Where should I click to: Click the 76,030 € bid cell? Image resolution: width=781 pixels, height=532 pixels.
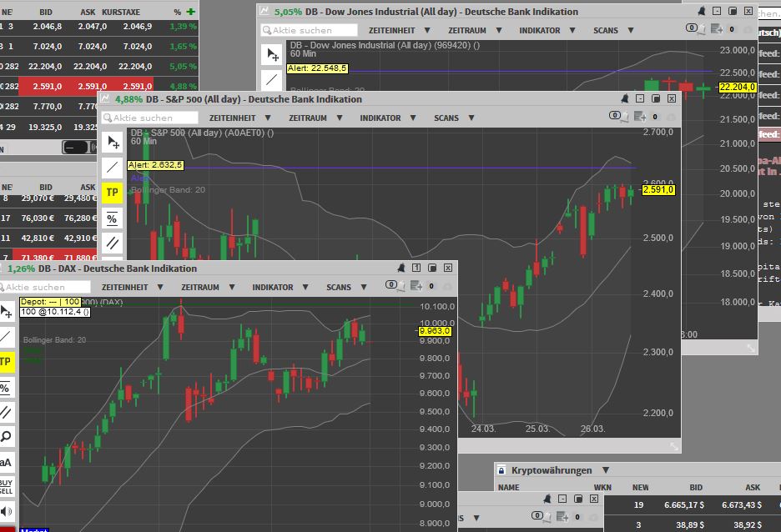[x=38, y=218]
